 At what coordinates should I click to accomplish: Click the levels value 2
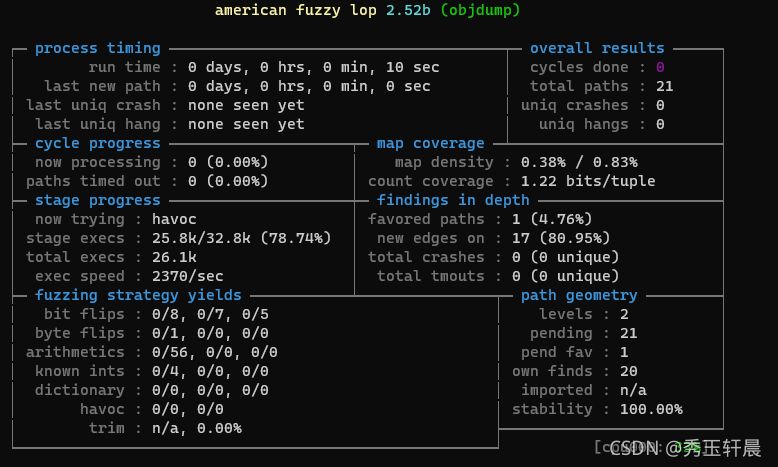[x=624, y=314]
